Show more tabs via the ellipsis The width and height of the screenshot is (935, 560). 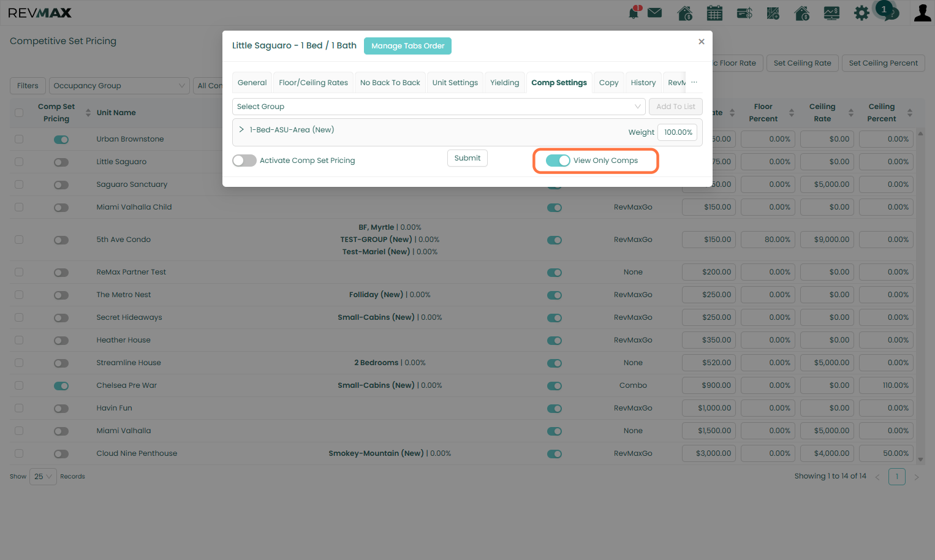(694, 82)
